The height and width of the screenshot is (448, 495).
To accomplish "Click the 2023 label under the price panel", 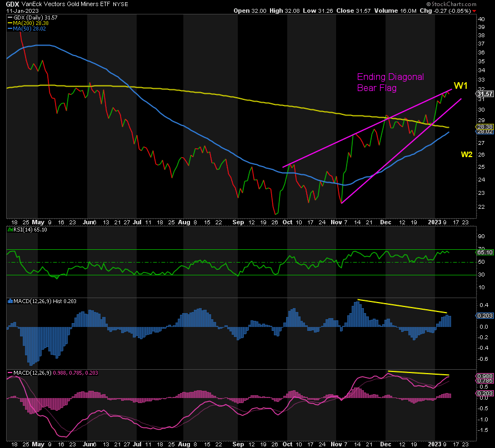I will (x=434, y=222).
